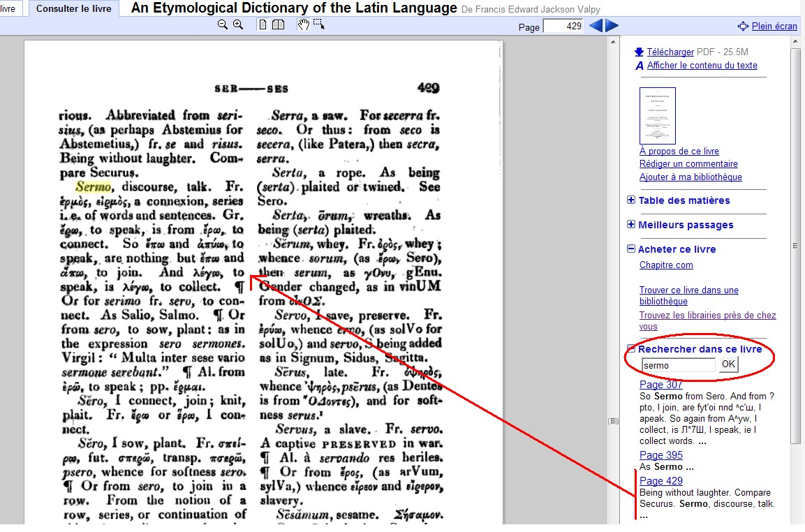
Task: Open the Page 429 search result
Action: tap(660, 480)
